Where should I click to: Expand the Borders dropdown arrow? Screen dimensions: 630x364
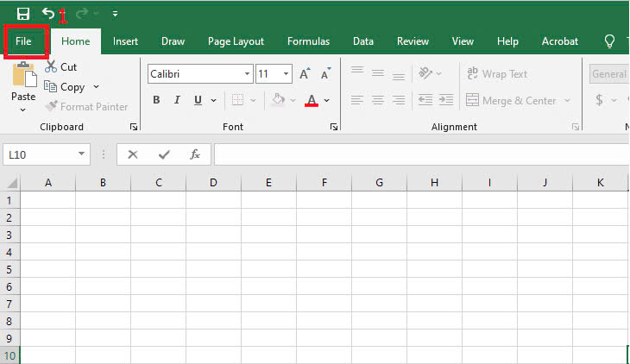(x=253, y=100)
